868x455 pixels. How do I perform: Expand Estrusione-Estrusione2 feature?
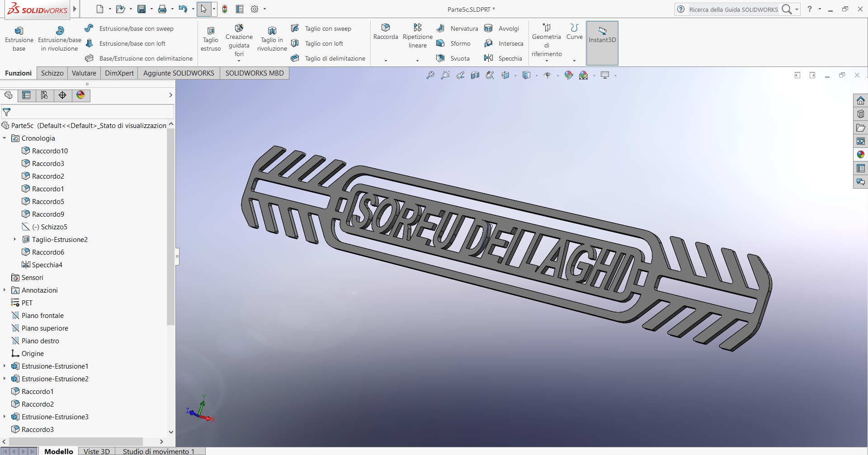coord(5,379)
